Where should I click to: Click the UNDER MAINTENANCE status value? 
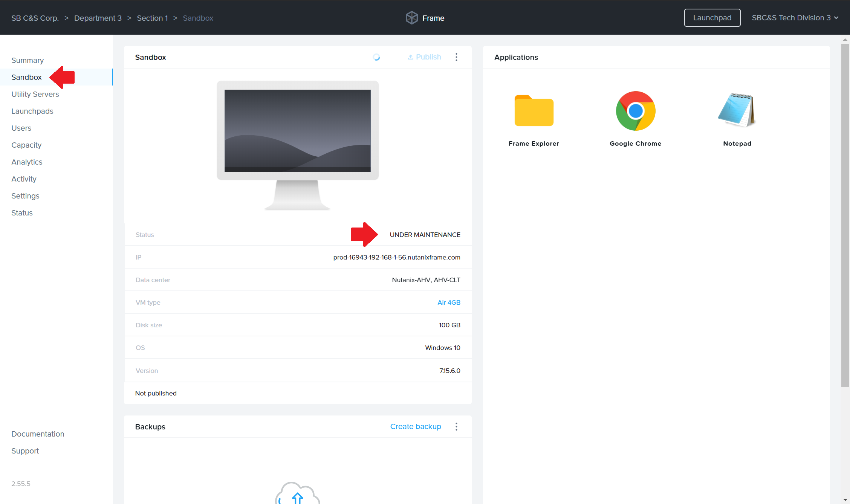pos(425,235)
